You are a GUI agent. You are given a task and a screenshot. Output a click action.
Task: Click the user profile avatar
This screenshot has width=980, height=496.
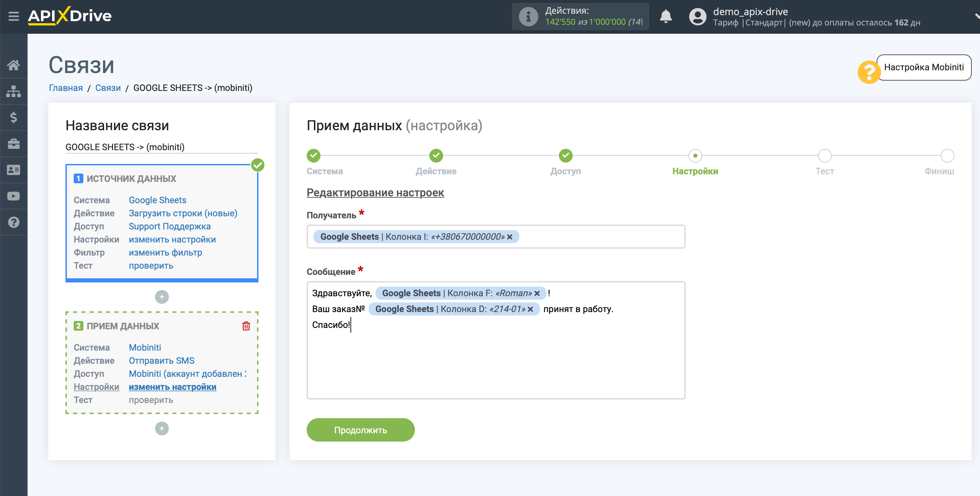(x=697, y=17)
